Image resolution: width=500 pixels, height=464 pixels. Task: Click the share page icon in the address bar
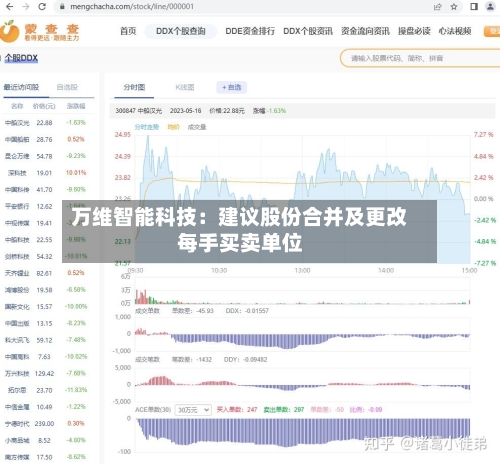(438, 7)
